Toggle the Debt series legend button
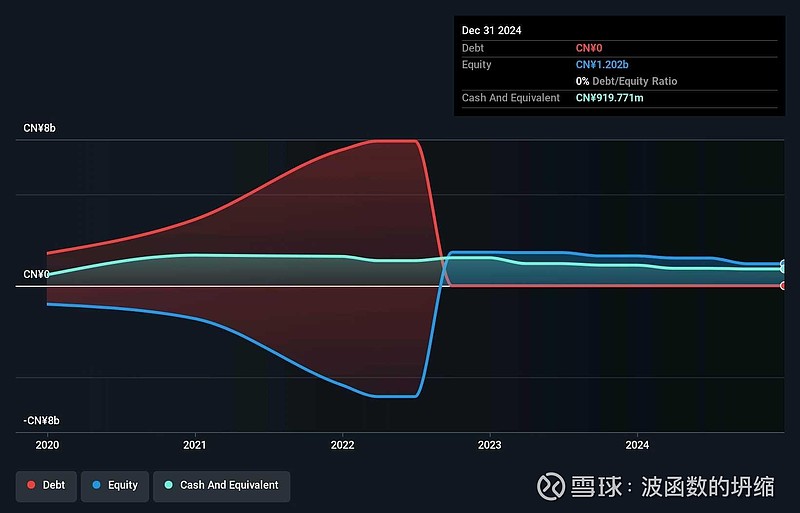 click(45, 486)
